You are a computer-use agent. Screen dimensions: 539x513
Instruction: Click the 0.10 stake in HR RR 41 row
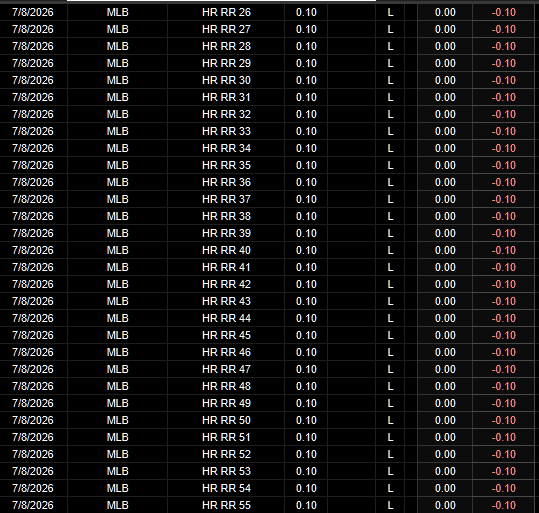coord(306,267)
